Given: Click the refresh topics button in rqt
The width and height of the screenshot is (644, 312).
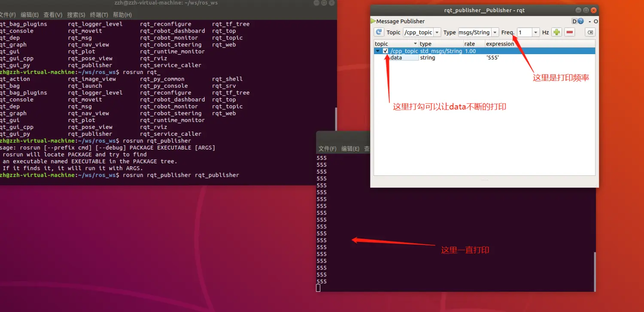Looking at the screenshot, I should tap(379, 32).
